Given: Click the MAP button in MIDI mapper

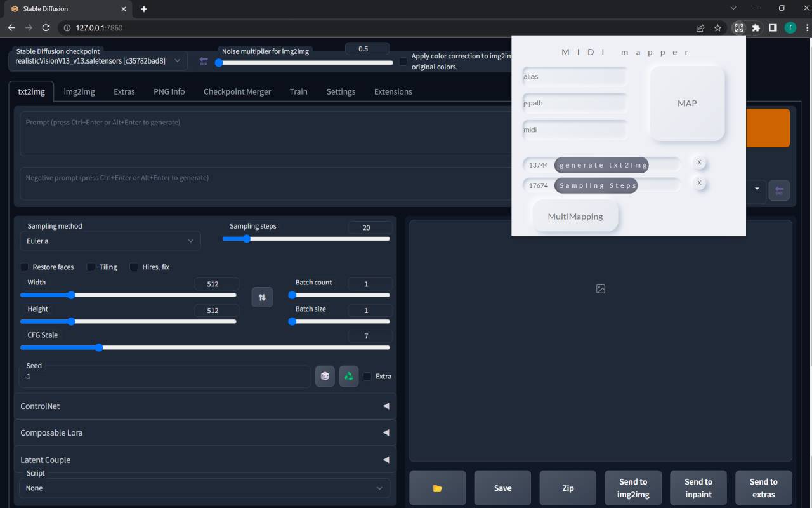Looking at the screenshot, I should tap(687, 102).
